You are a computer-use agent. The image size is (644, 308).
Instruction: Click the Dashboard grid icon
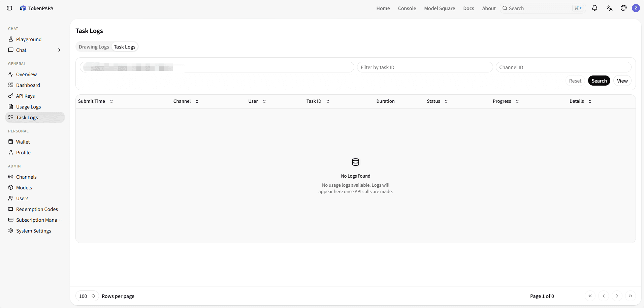coord(11,85)
